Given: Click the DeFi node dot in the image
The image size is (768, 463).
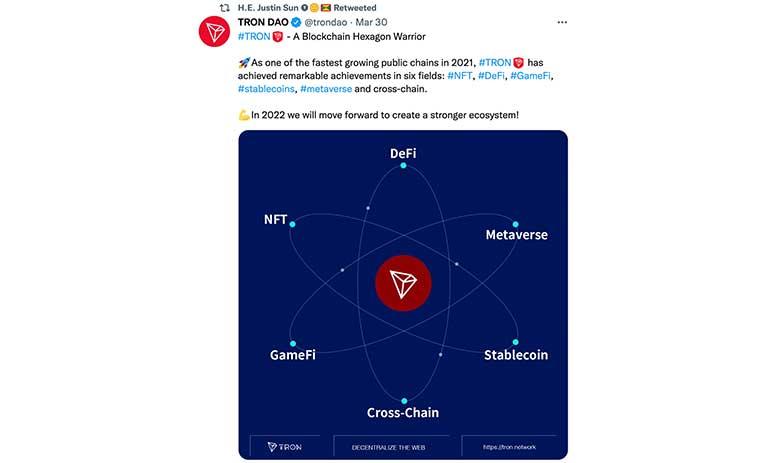Looking at the screenshot, I should point(403,166).
